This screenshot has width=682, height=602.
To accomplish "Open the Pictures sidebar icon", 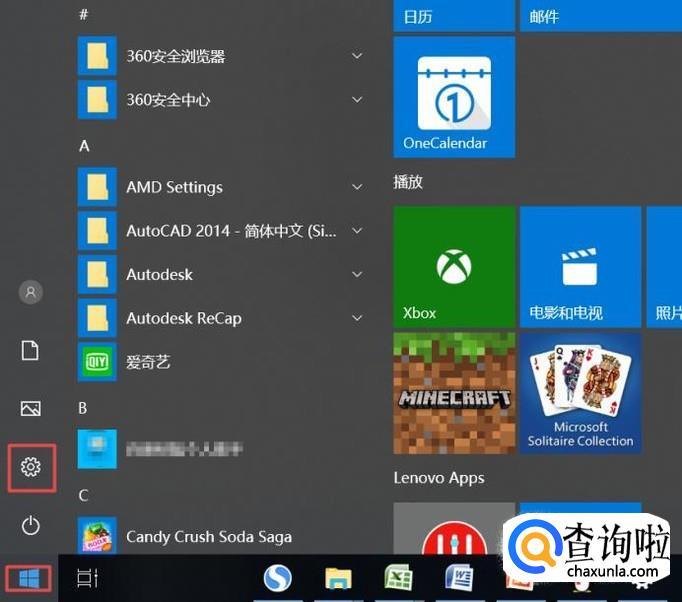I will coord(31,409).
